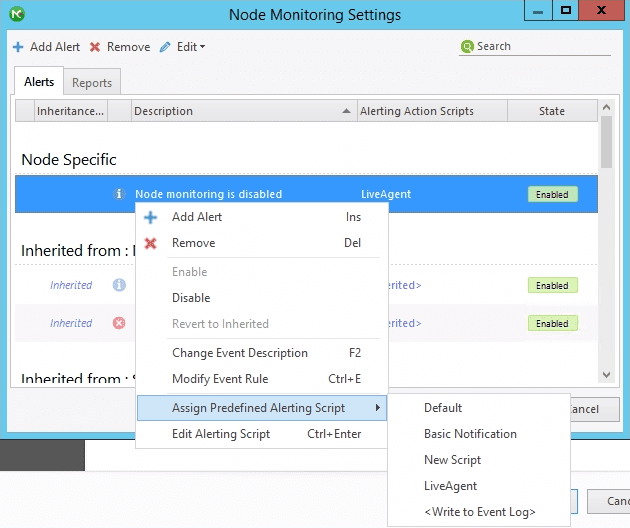The image size is (630, 528).
Task: Click the blue info icon on first inherited row
Action: point(119,285)
